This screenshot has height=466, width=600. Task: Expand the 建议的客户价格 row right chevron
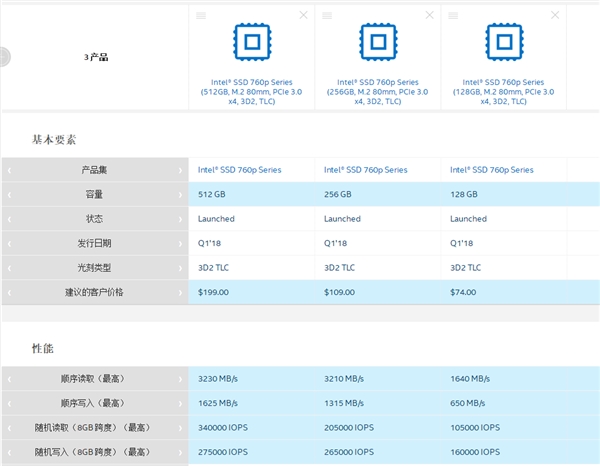180,292
